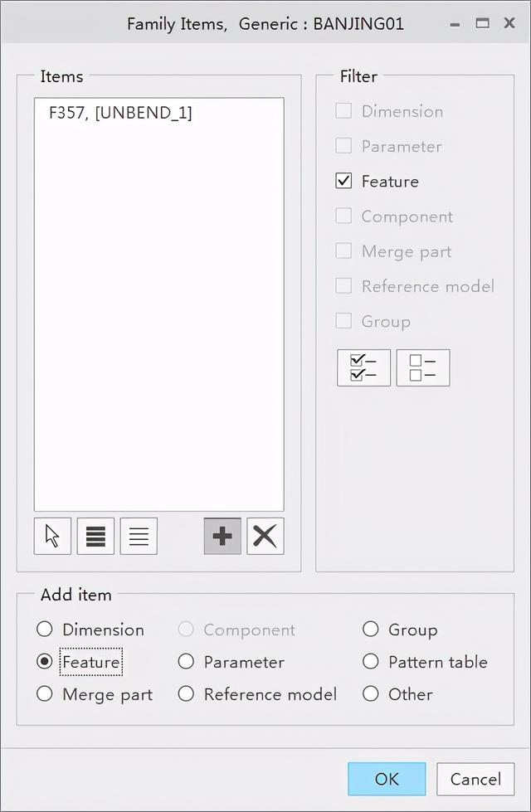Image resolution: width=531 pixels, height=812 pixels.
Task: Select the Dimension radio in Add item
Action: [x=45, y=630]
